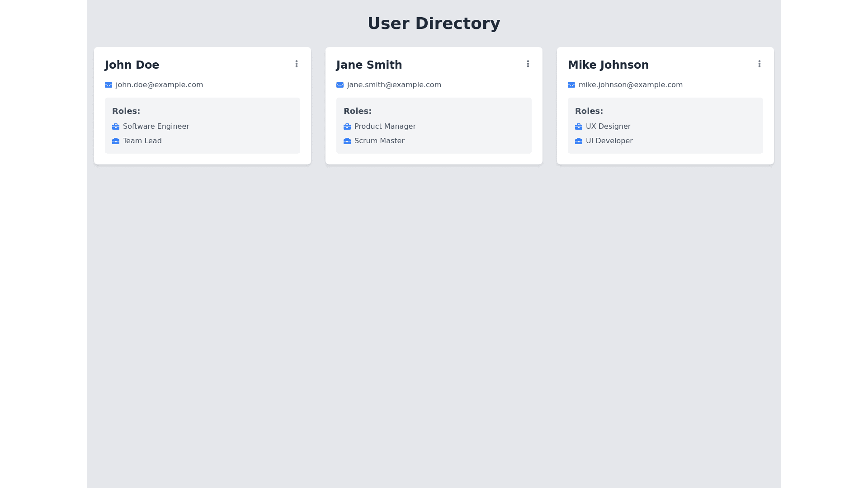Image resolution: width=868 pixels, height=488 pixels.
Task: Click the Scrum Master role text
Action: [x=379, y=141]
